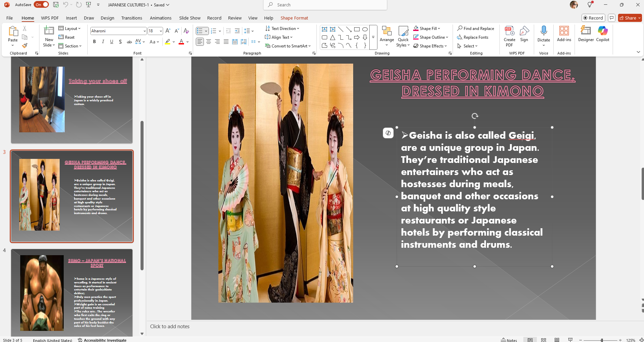The image size is (644, 342).
Task: Increase list indent level
Action: click(237, 31)
